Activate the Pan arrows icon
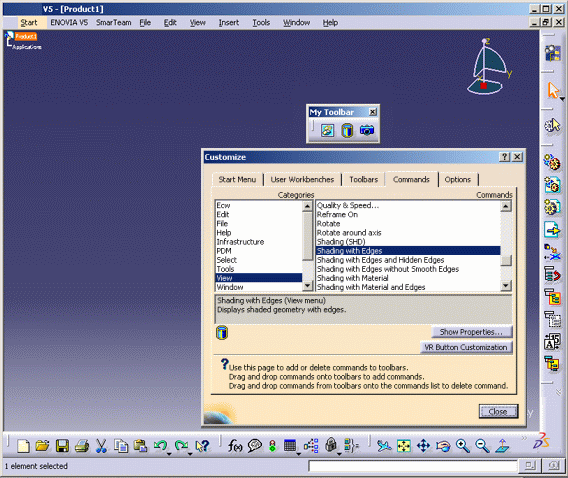 click(x=423, y=446)
